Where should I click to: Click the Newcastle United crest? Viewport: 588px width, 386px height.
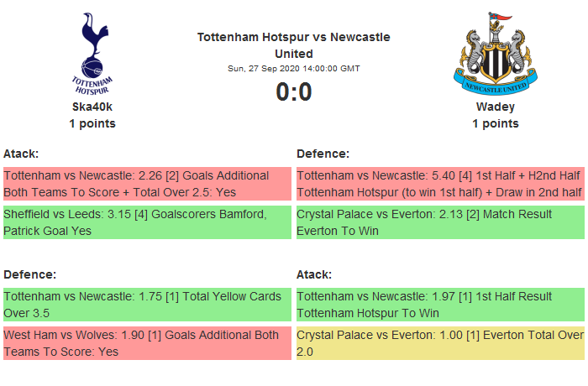tap(495, 53)
